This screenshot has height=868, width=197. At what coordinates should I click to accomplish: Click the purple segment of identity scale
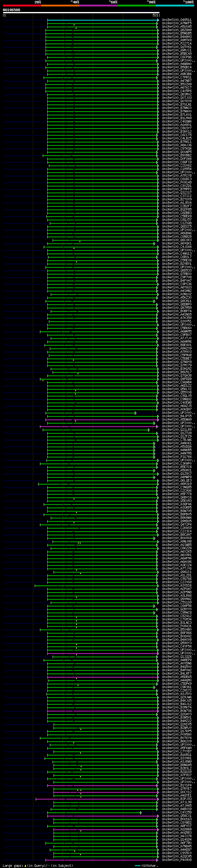[x=98, y=6]
